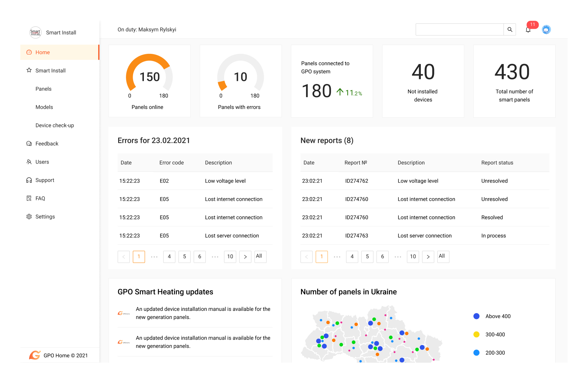Click the Smart Install logo icon
Viewport: 588px width, 383px height.
pos(35,33)
